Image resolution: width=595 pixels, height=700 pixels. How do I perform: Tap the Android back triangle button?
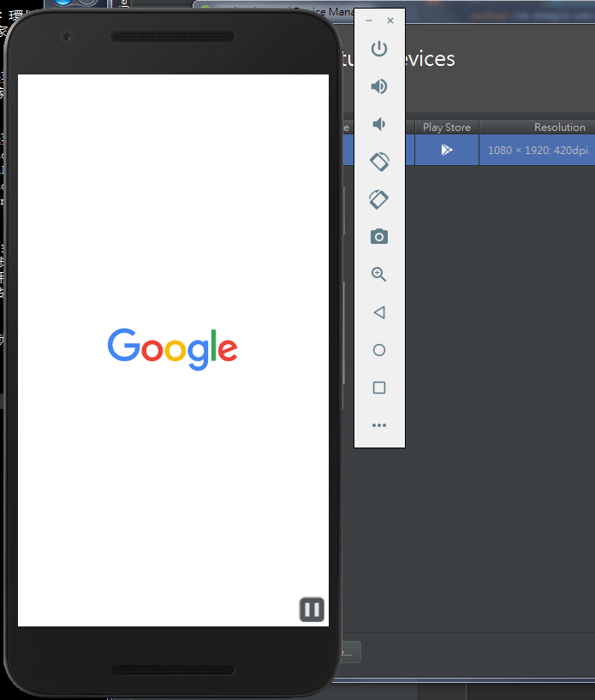tap(379, 312)
